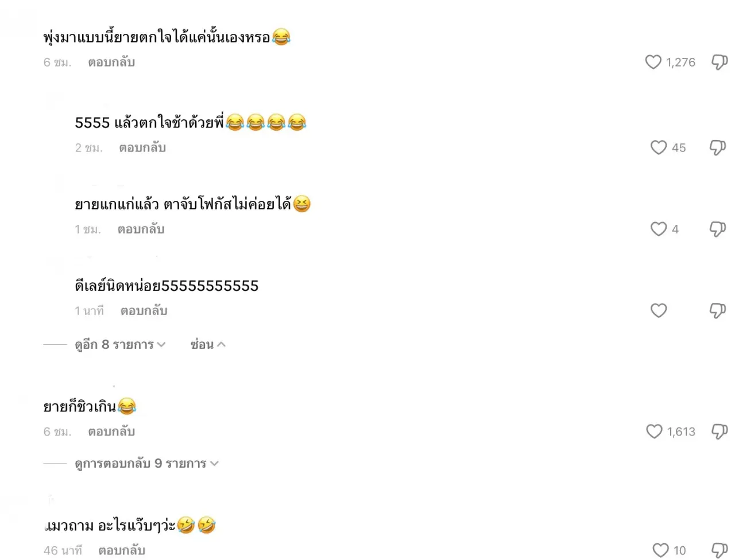
Task: Like the reply with 45 likes
Action: [659, 147]
